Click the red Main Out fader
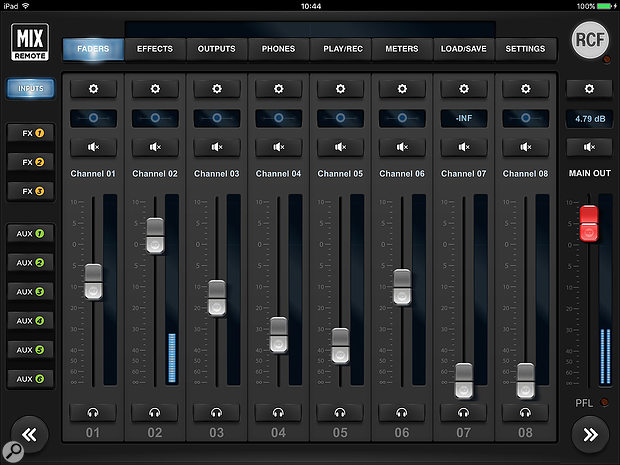This screenshot has height=465, width=620. pyautogui.click(x=589, y=223)
